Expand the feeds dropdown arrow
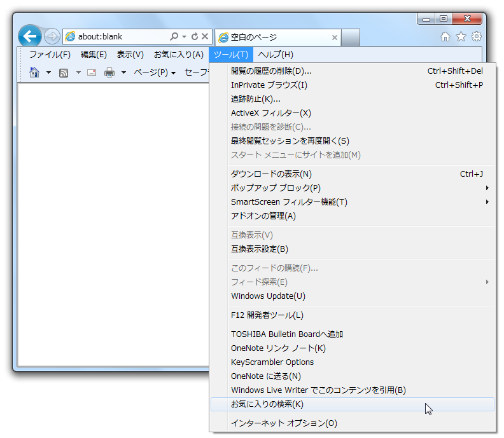This screenshot has width=504, height=438. click(x=78, y=72)
